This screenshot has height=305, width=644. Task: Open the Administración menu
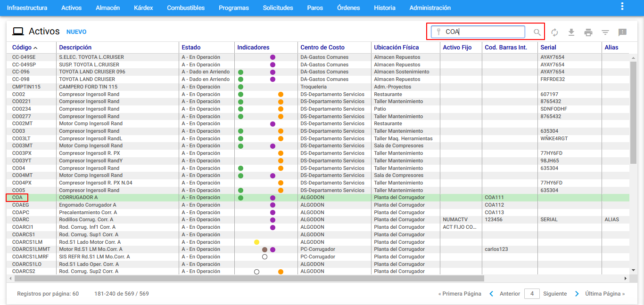click(x=430, y=8)
